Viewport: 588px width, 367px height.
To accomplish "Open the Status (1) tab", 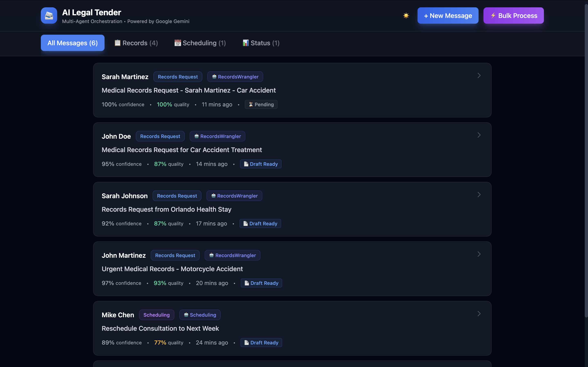I will [261, 43].
